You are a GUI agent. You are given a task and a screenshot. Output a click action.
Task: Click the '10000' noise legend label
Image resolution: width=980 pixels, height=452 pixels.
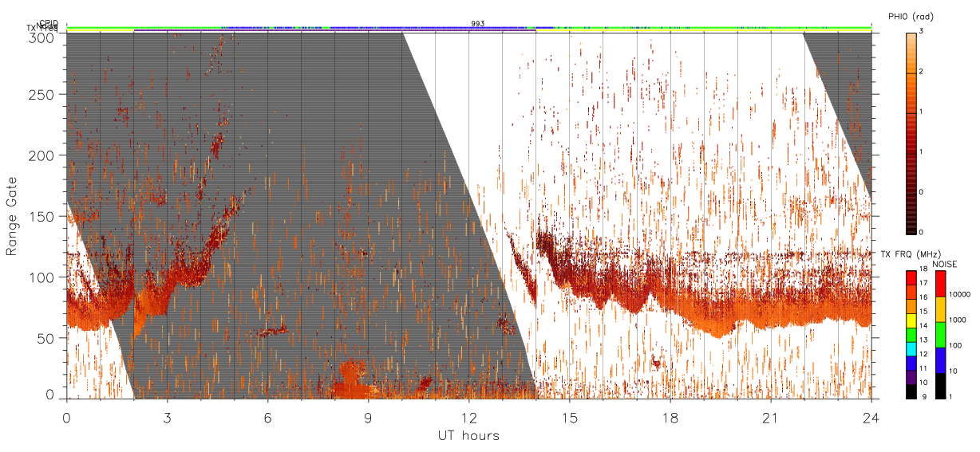pyautogui.click(x=961, y=296)
